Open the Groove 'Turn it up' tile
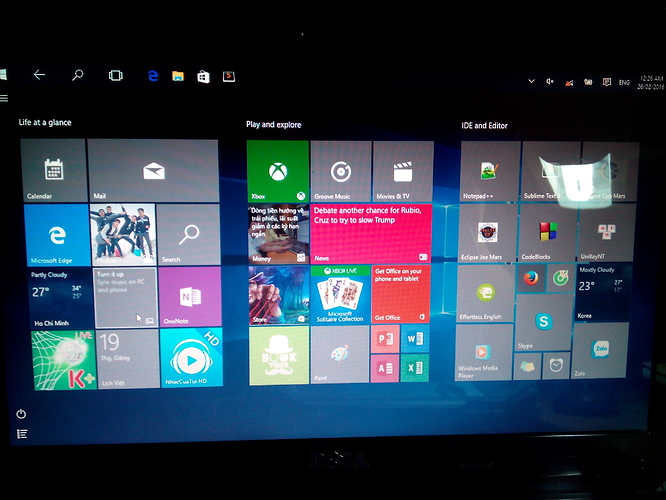Screen dimensions: 666x500 (x=126, y=298)
